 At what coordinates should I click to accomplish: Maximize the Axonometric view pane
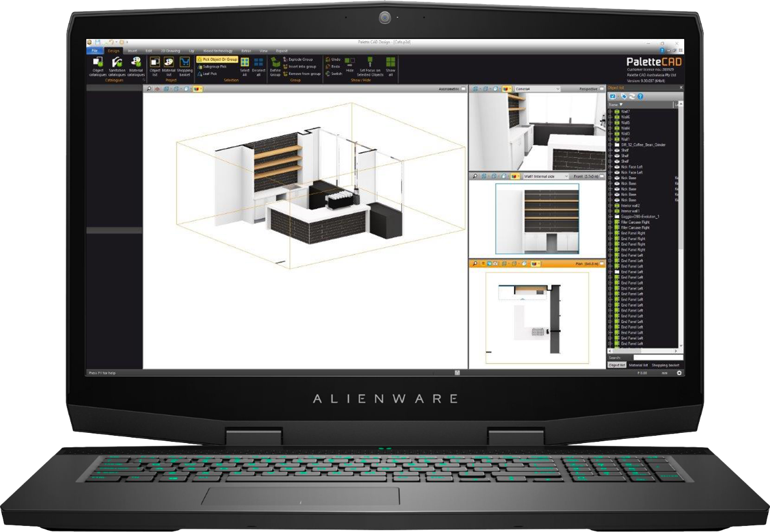coord(463,89)
